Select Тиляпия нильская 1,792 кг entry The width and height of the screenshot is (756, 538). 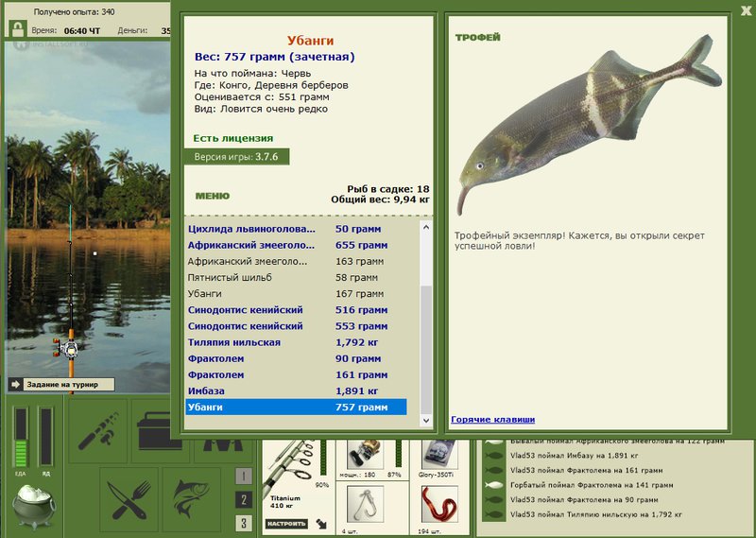[296, 342]
